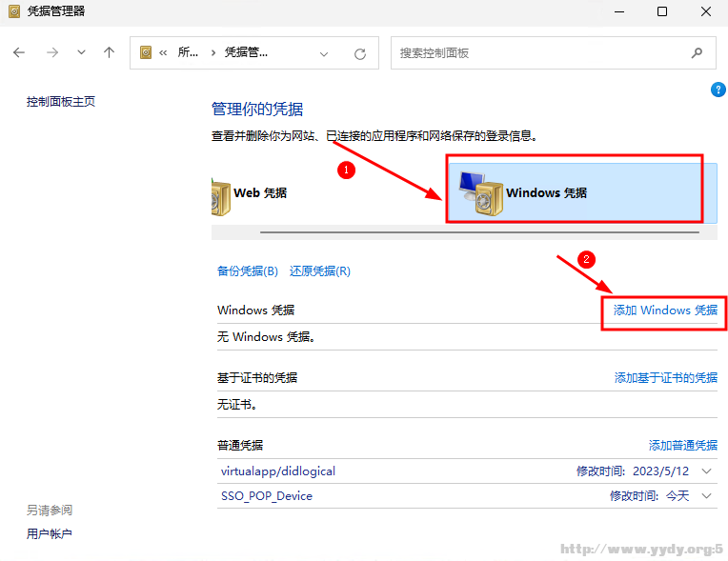This screenshot has height=561, width=728.
Task: Expand the SSO_POP_Device chevron
Action: click(x=707, y=496)
